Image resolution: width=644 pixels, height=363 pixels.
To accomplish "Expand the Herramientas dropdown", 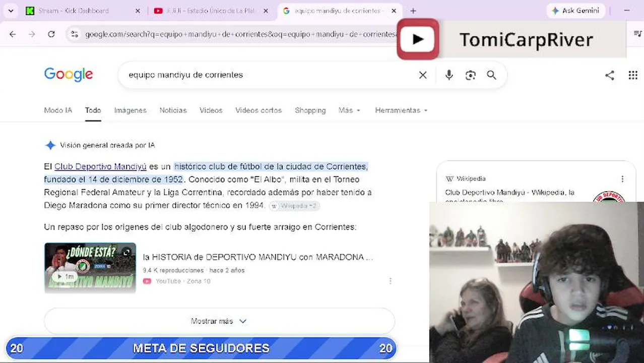I will [x=401, y=110].
